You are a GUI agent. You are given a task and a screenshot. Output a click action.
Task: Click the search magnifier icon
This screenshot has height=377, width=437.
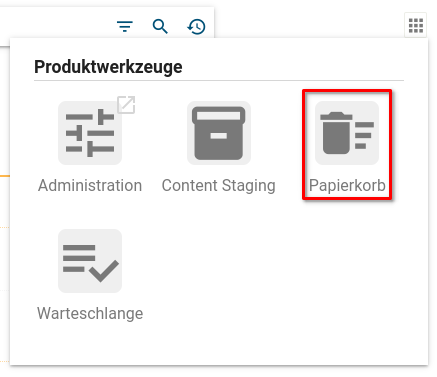point(160,26)
